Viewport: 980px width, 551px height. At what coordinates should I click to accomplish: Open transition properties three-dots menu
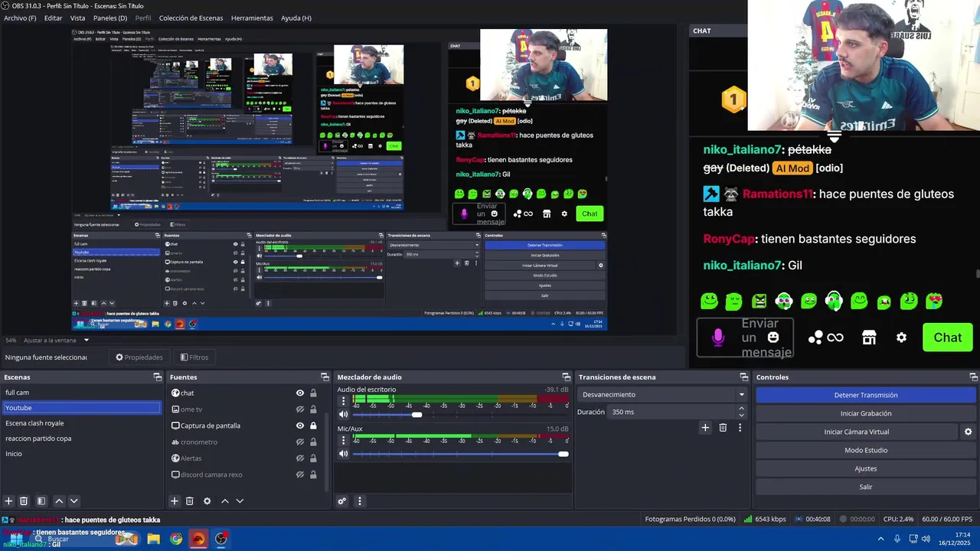tap(740, 428)
